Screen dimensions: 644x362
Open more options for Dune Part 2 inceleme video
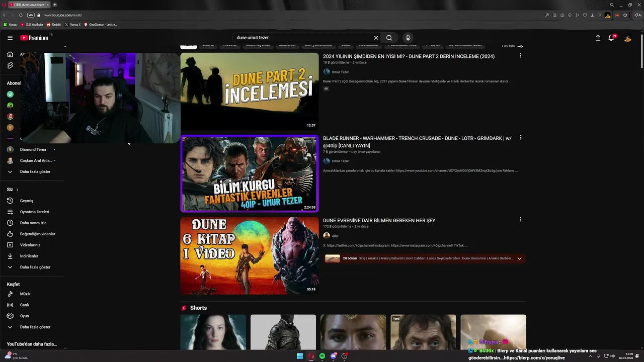521,55
